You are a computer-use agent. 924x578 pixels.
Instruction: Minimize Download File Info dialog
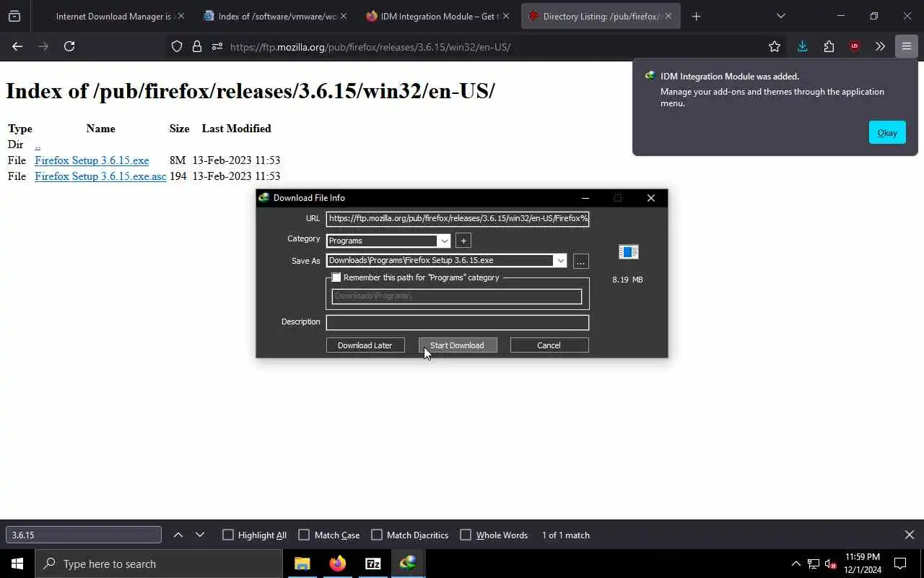pyautogui.click(x=585, y=198)
